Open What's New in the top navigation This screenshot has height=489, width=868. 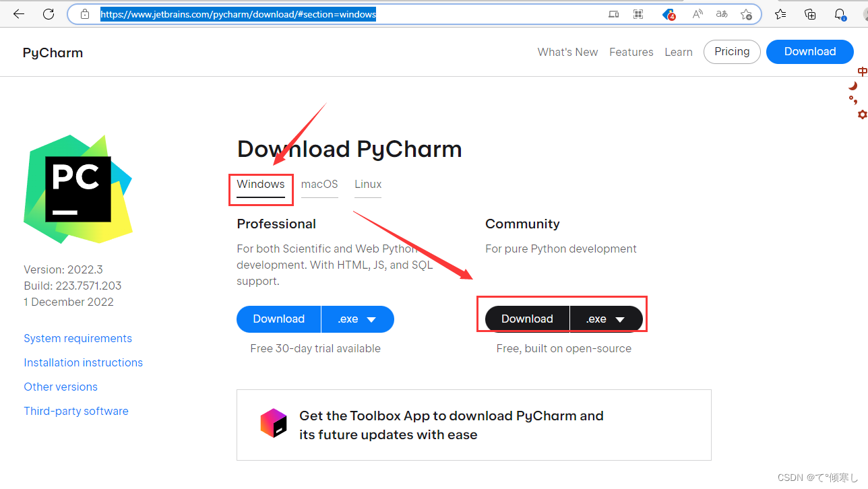(567, 52)
